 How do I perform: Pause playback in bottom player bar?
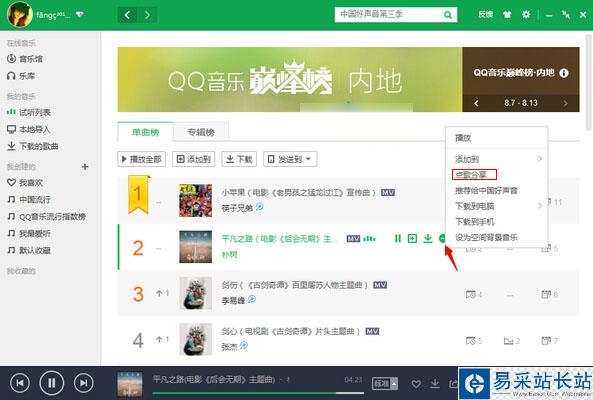coord(52,383)
